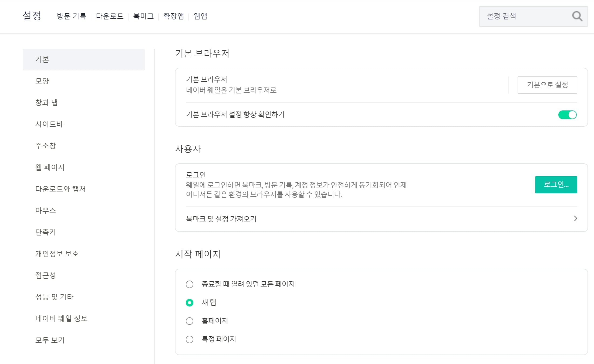
Task: Select the 특정 페이지 start page option
Action: tap(190, 339)
